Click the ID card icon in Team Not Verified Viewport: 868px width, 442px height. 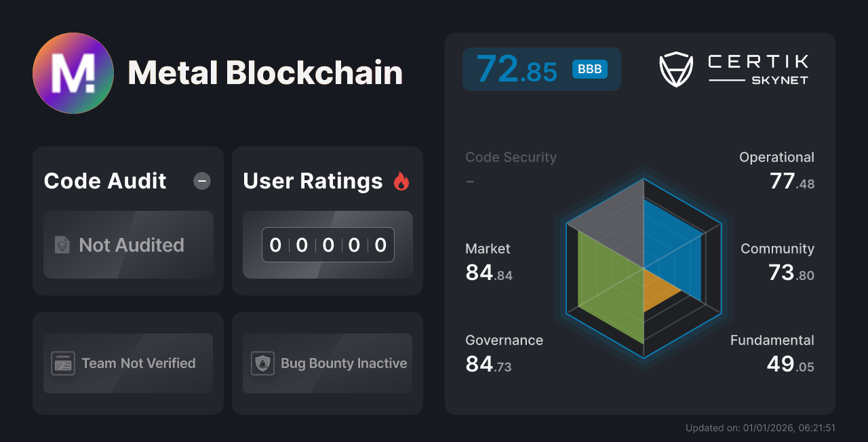coord(64,363)
